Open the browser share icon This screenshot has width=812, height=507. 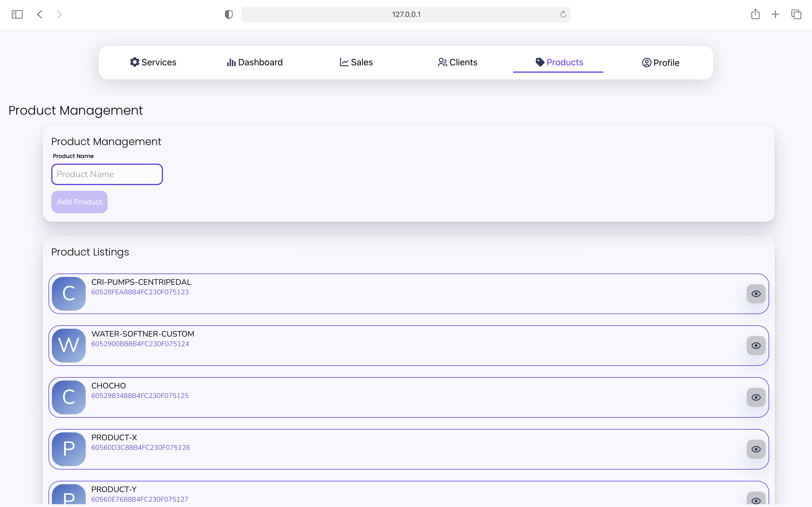755,14
